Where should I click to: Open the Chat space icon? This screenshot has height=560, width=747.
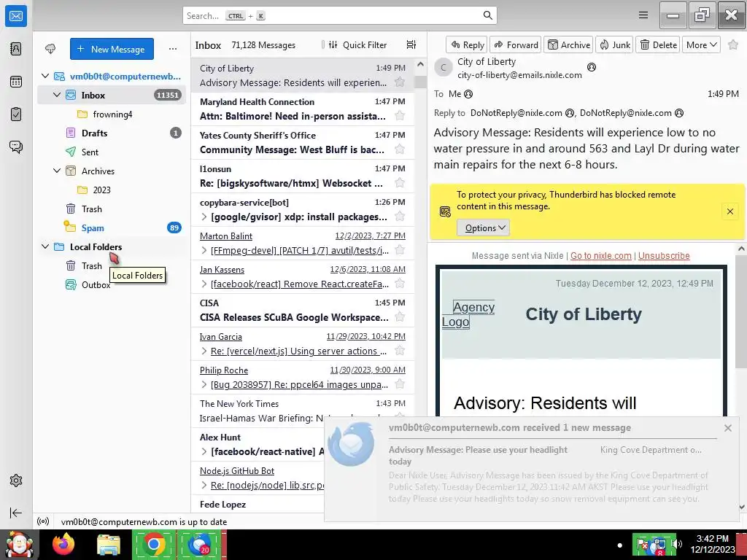(16, 147)
